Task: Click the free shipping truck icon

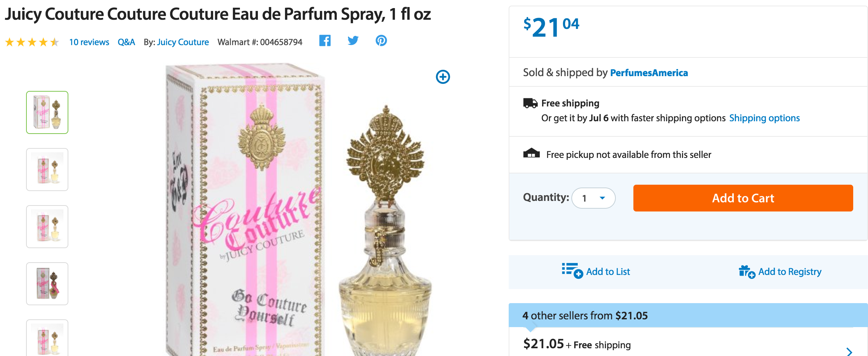Action: (x=530, y=103)
